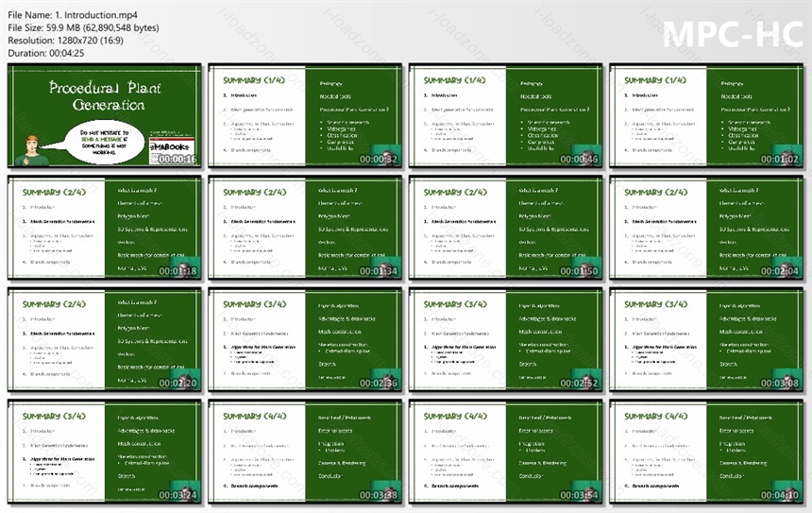
Task: Select the thumbnail at 00:01:18
Action: (105, 228)
